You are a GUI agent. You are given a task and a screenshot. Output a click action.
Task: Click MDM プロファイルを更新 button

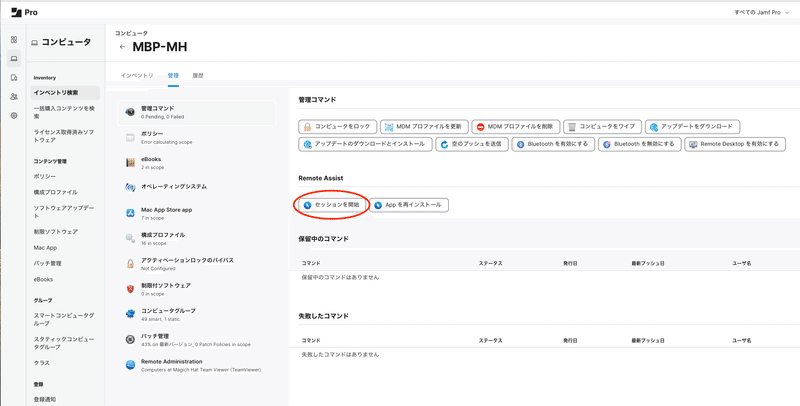[424, 126]
